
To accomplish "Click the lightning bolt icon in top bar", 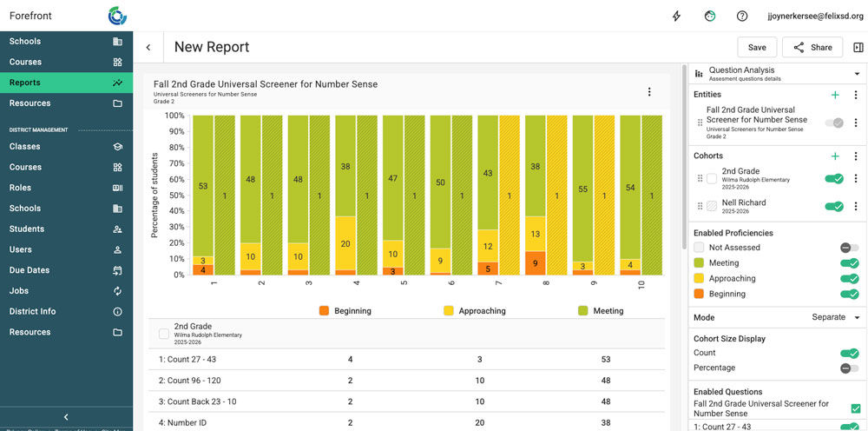I will pyautogui.click(x=677, y=16).
